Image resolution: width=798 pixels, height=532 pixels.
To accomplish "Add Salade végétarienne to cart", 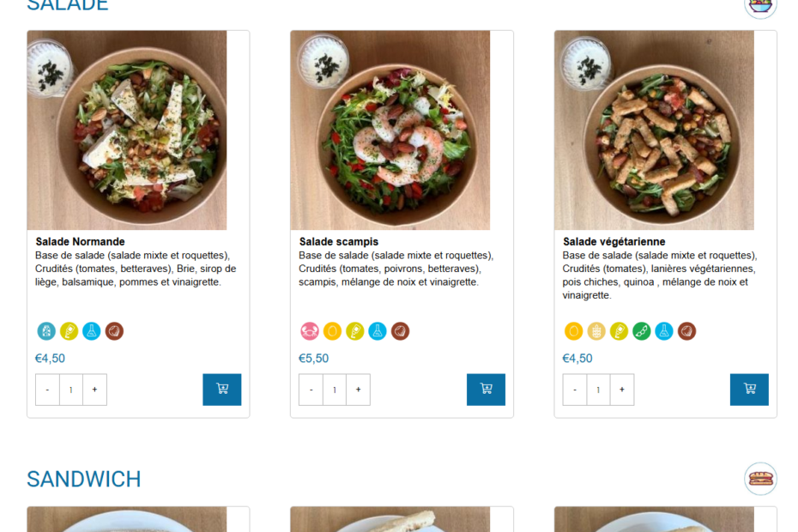I will click(x=749, y=389).
